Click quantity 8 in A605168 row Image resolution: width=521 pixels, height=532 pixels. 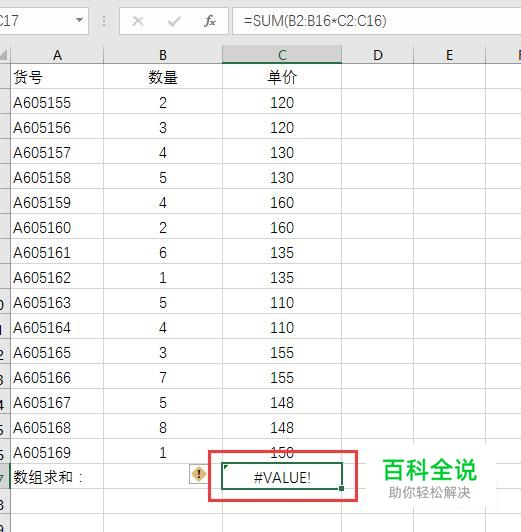(x=163, y=427)
